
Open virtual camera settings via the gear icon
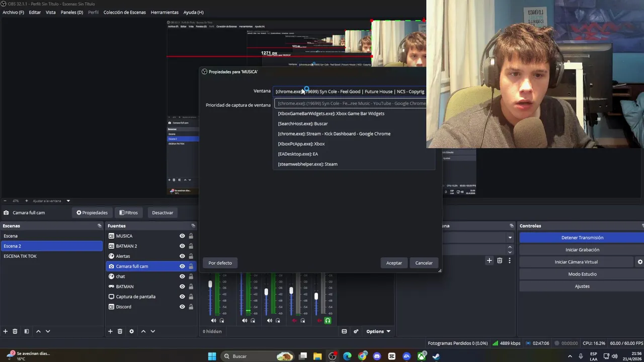pyautogui.click(x=640, y=262)
